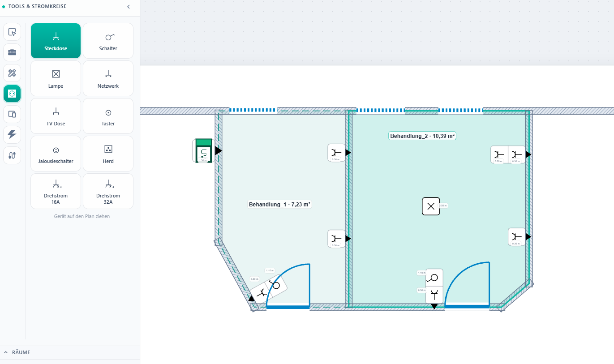Viewport: 614px width, 364px height.
Task: Collapse the Tools & Stromkreise panel chevron
Action: [129, 7]
